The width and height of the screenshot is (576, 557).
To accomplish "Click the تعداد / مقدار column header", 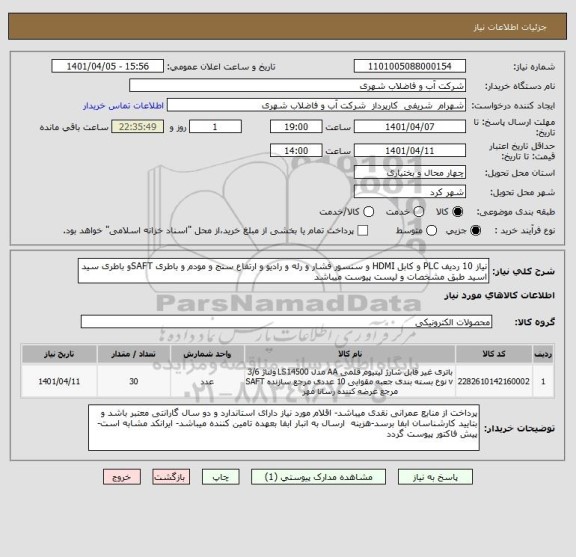I will point(133,354).
